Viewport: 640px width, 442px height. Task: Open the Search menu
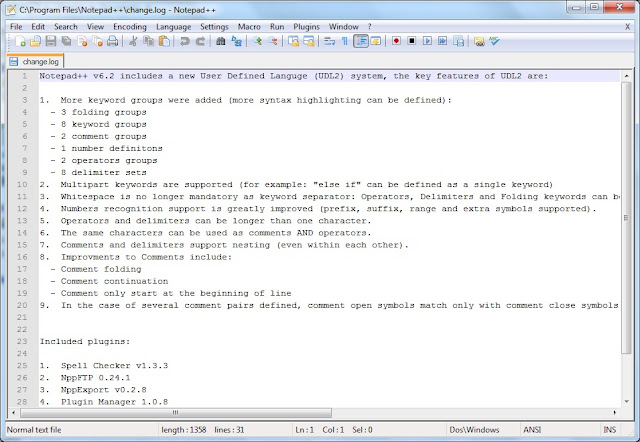(x=66, y=27)
